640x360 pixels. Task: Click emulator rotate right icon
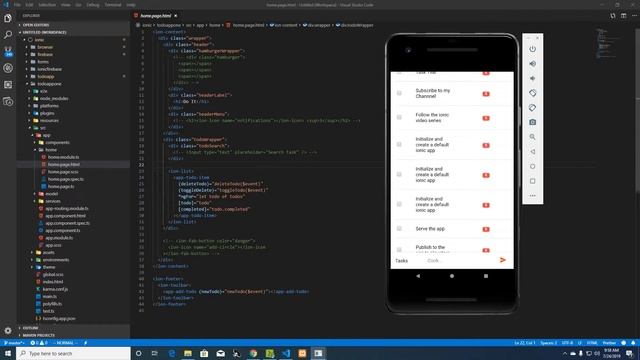coord(533,108)
